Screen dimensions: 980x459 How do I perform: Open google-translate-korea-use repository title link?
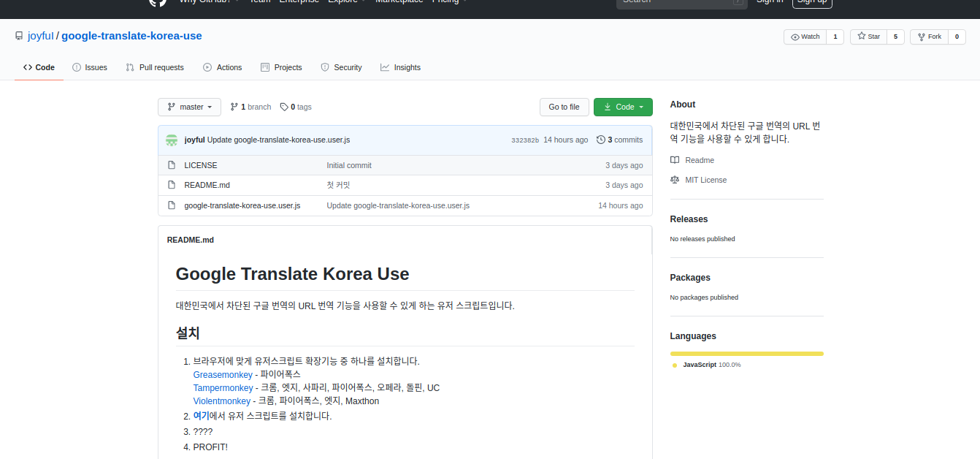[131, 36]
